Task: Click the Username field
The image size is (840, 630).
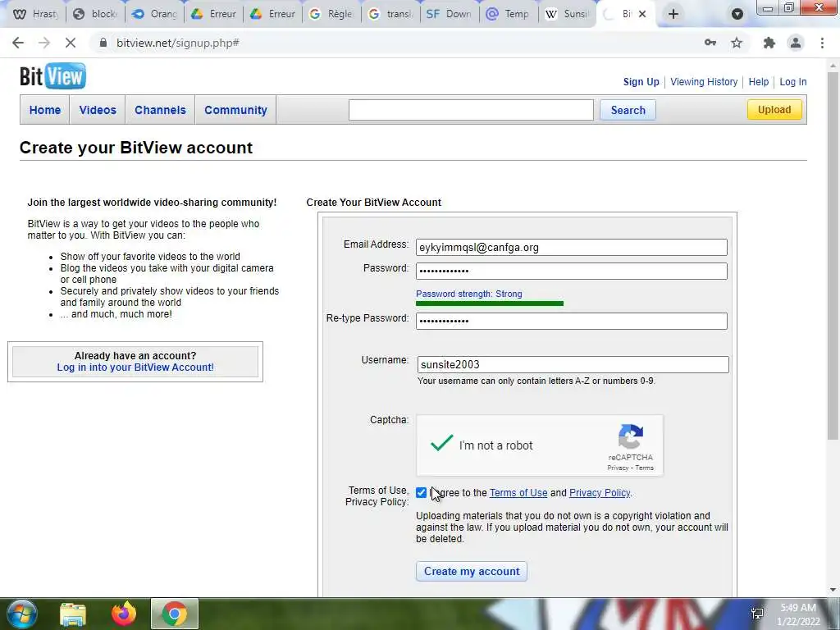Action: click(573, 365)
